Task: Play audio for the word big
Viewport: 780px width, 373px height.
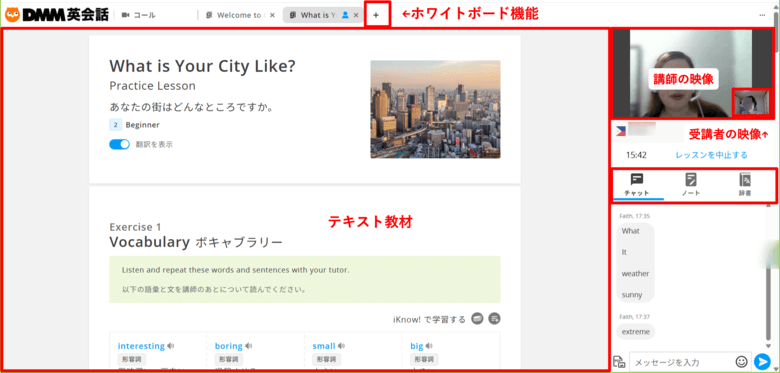Action: (429, 346)
